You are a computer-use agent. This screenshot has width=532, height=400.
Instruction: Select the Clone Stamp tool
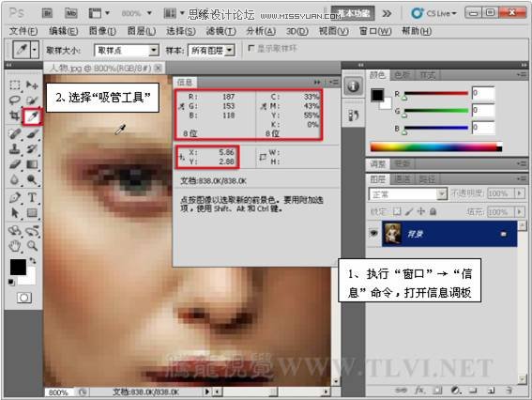[x=15, y=149]
